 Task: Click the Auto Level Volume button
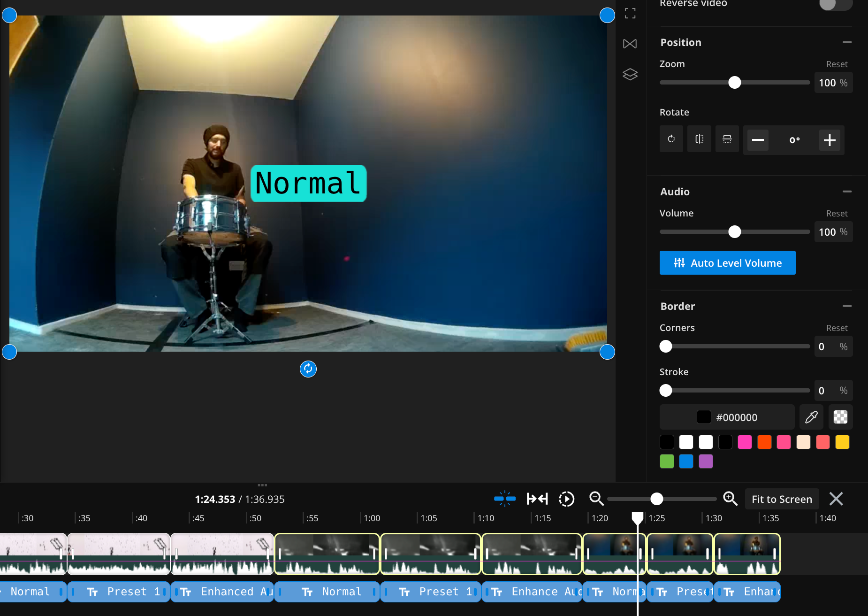point(727,263)
